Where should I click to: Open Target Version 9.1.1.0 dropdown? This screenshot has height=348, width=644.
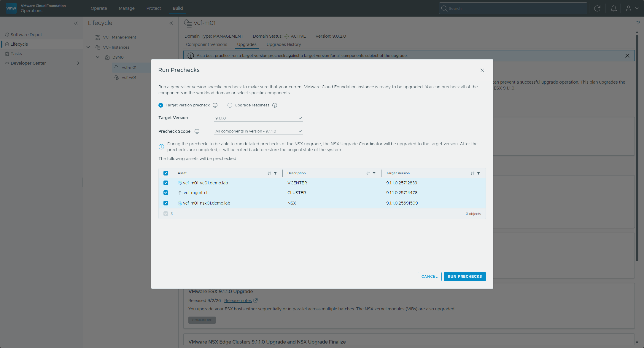(x=258, y=118)
